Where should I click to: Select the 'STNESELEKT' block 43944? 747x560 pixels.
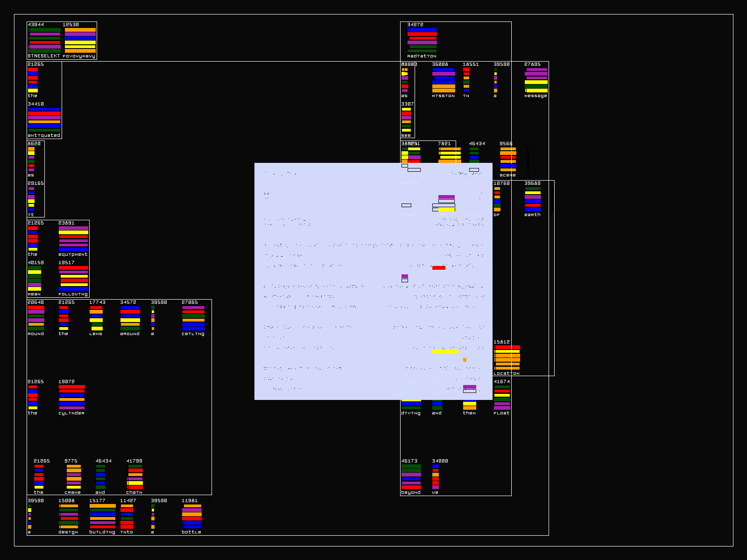44,40
